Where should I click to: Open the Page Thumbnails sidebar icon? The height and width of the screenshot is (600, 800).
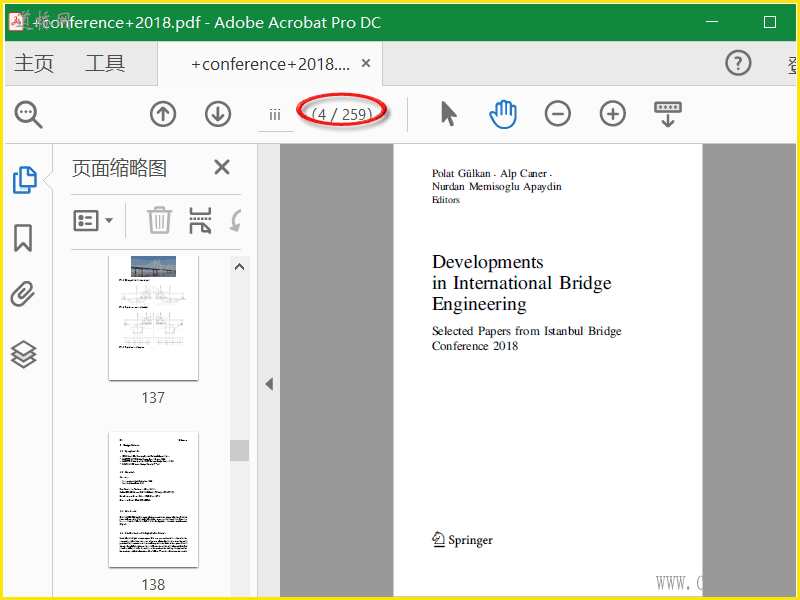point(24,180)
